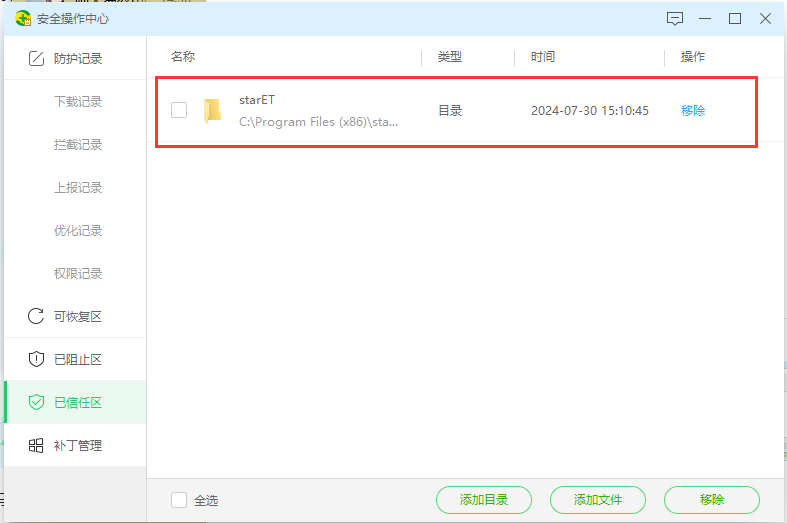Viewport: 787px width, 523px height.
Task: Click the 360 security logo in title bar
Action: (23, 19)
